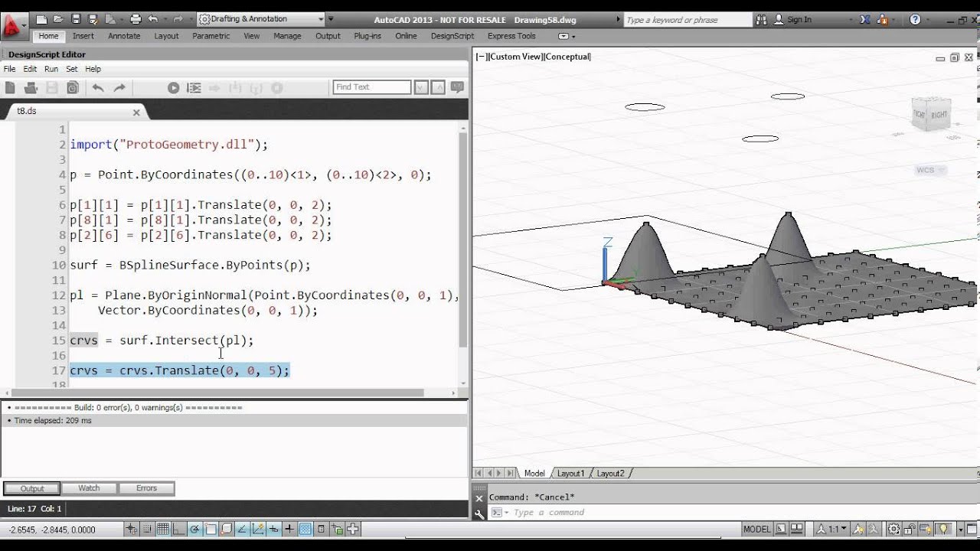Toggle Grid Display in status bar
The image size is (980, 551).
pyautogui.click(x=163, y=529)
